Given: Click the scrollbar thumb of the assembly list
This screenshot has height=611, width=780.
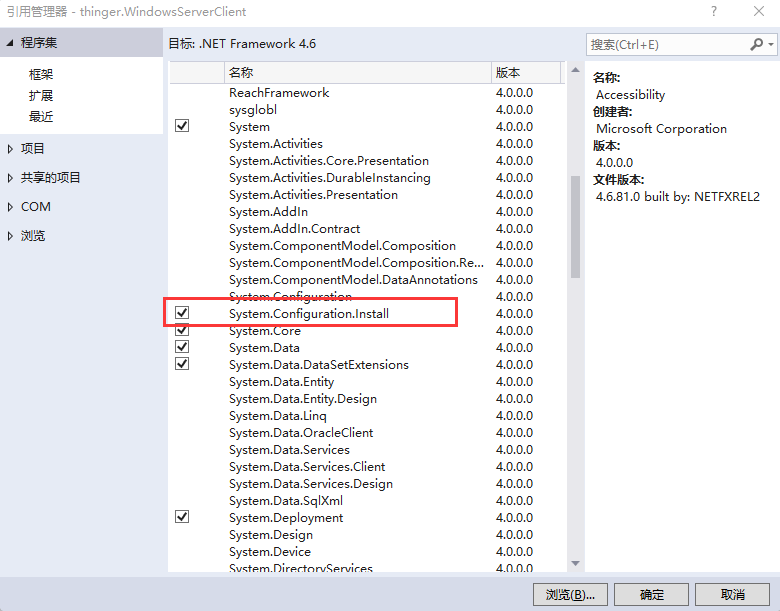Looking at the screenshot, I should point(576,226).
